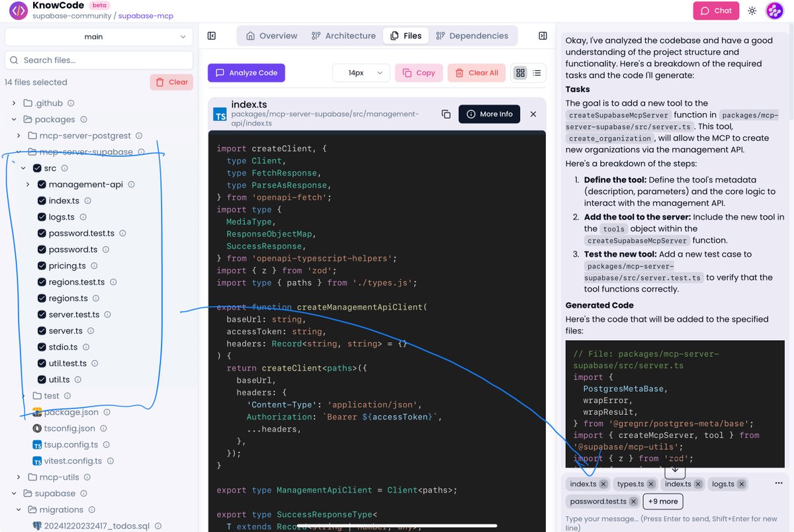Select the package.json file row

(71, 412)
